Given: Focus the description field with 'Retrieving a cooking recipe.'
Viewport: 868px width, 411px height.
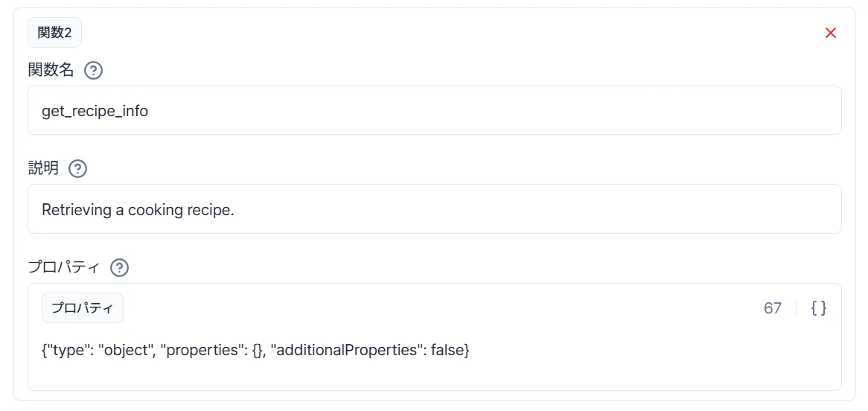Looking at the screenshot, I should pos(435,208).
